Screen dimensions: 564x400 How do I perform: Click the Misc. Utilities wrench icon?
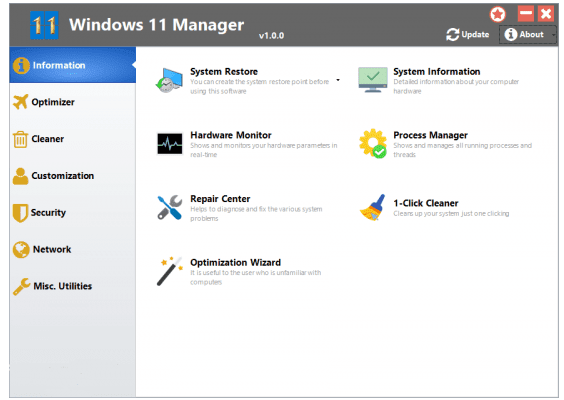click(x=22, y=286)
